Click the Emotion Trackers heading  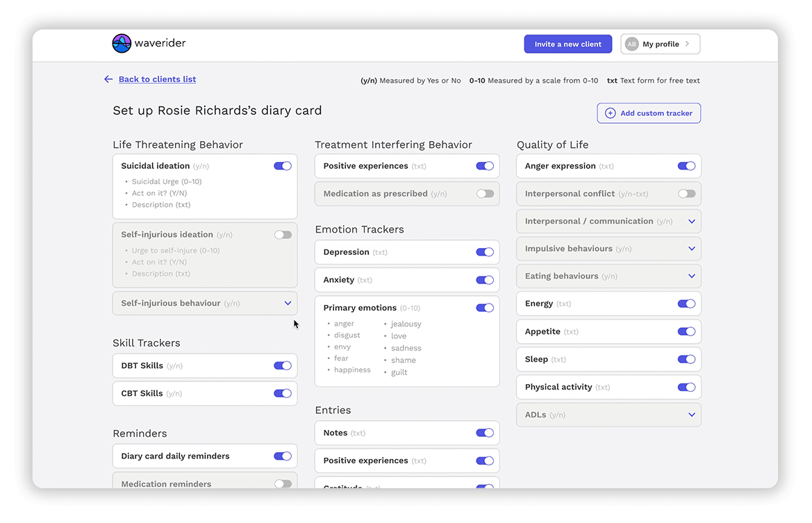pos(359,229)
